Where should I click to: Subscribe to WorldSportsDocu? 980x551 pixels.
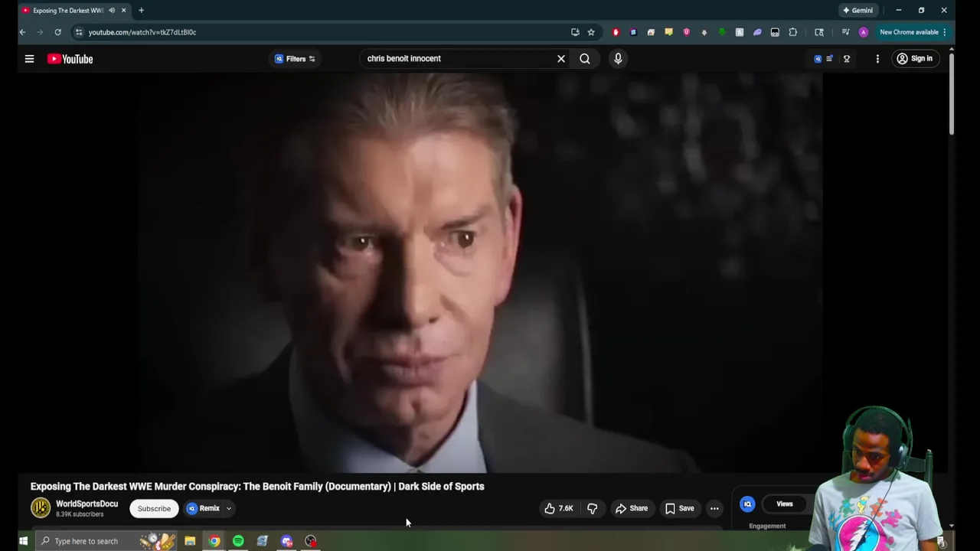point(154,508)
